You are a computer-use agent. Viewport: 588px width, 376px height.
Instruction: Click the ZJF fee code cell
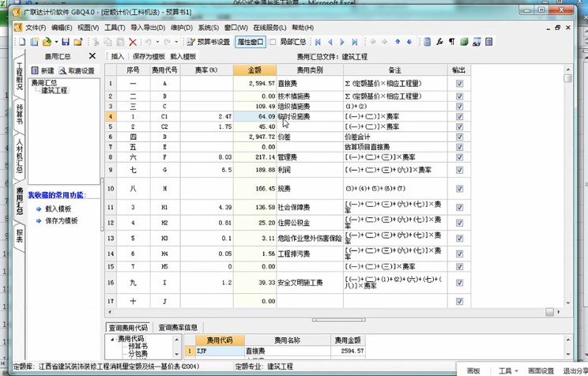click(220, 352)
